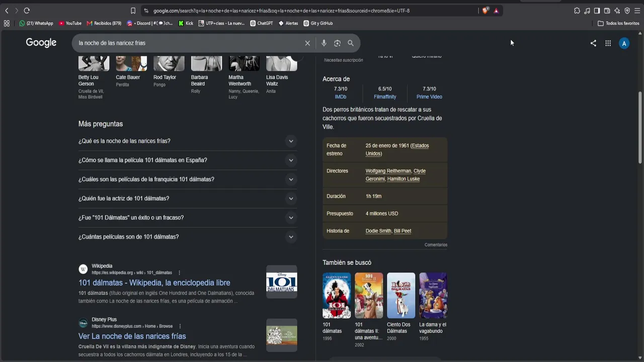
Task: Select cast member Cate Bauer
Action: tap(131, 71)
